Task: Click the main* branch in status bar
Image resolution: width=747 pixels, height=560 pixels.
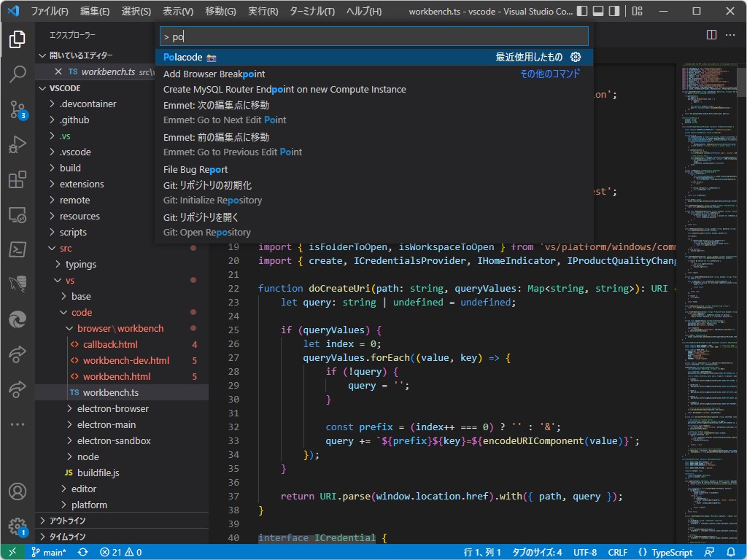Action: [x=50, y=552]
